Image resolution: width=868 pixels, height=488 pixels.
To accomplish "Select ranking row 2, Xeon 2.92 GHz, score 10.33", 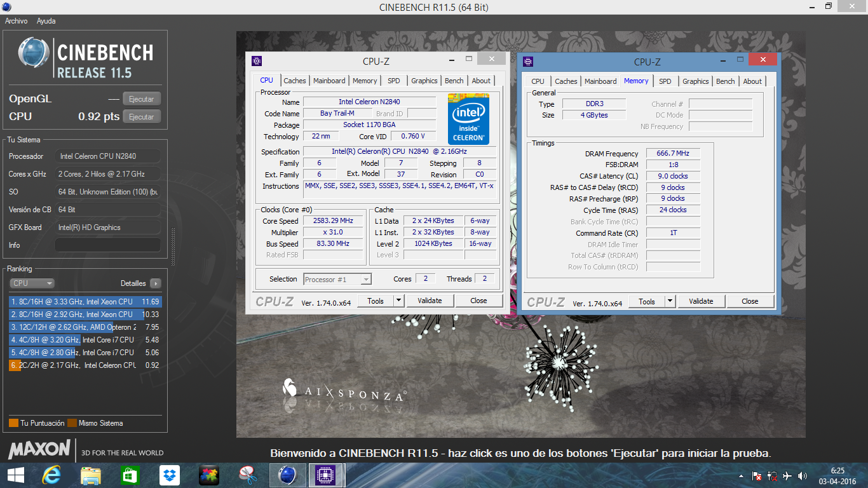I will pyautogui.click(x=85, y=315).
